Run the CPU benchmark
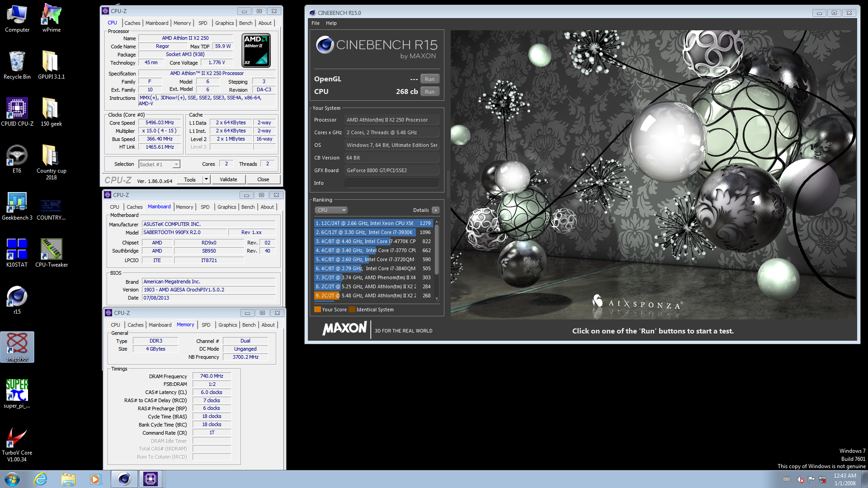The width and height of the screenshot is (868, 488). coord(429,92)
